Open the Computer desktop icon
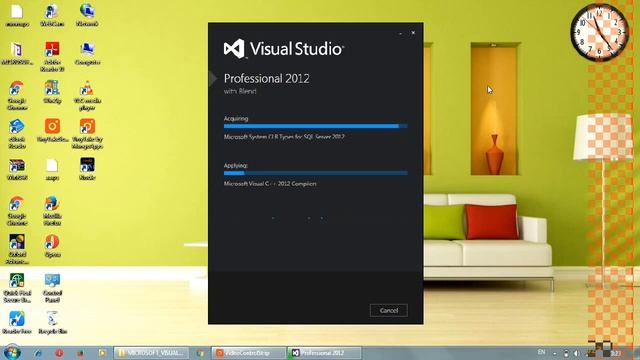 [87, 53]
